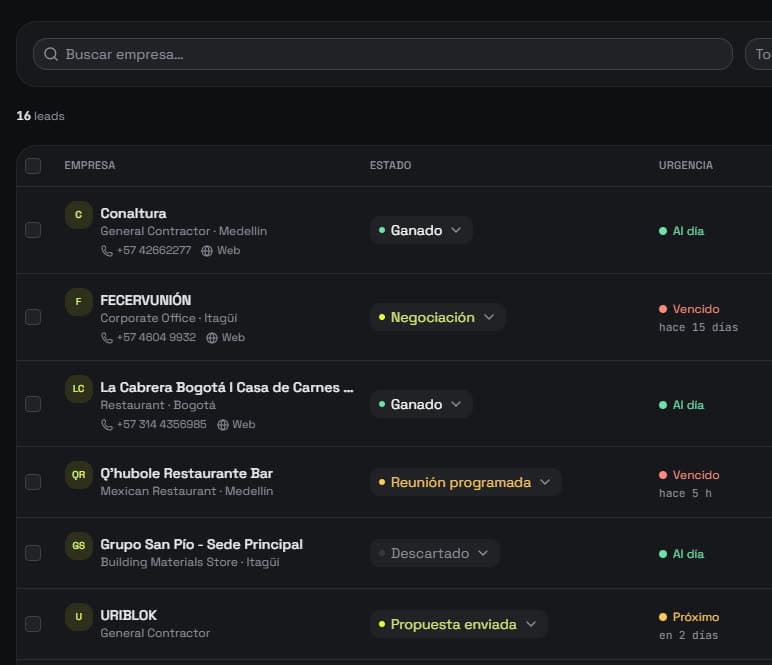Click the 16 leads count label
772x665 pixels.
40,116
